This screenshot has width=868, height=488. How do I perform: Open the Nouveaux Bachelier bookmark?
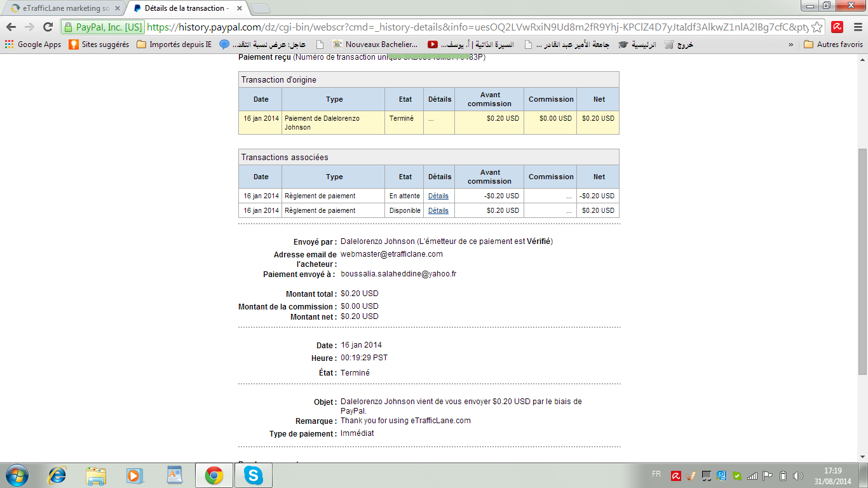(x=375, y=44)
